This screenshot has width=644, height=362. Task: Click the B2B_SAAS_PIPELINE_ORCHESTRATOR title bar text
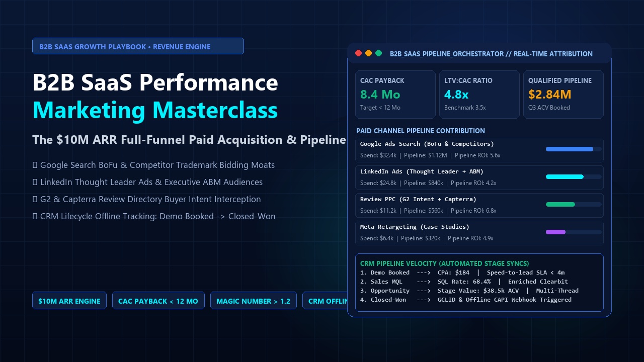[491, 54]
